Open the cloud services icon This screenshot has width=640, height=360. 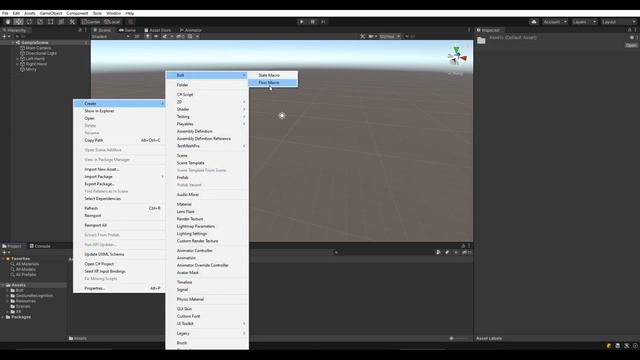pos(533,22)
